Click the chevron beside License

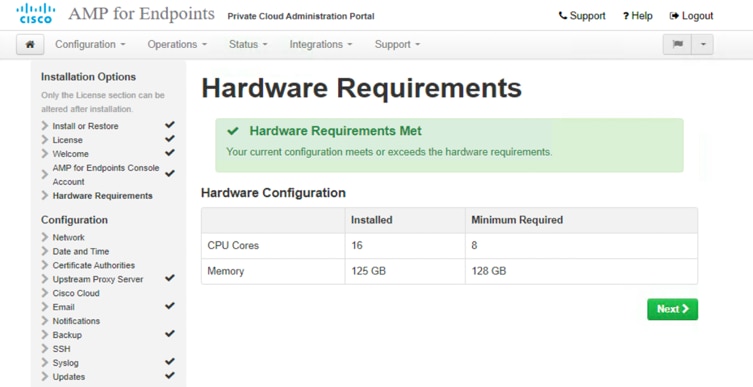[x=45, y=140]
